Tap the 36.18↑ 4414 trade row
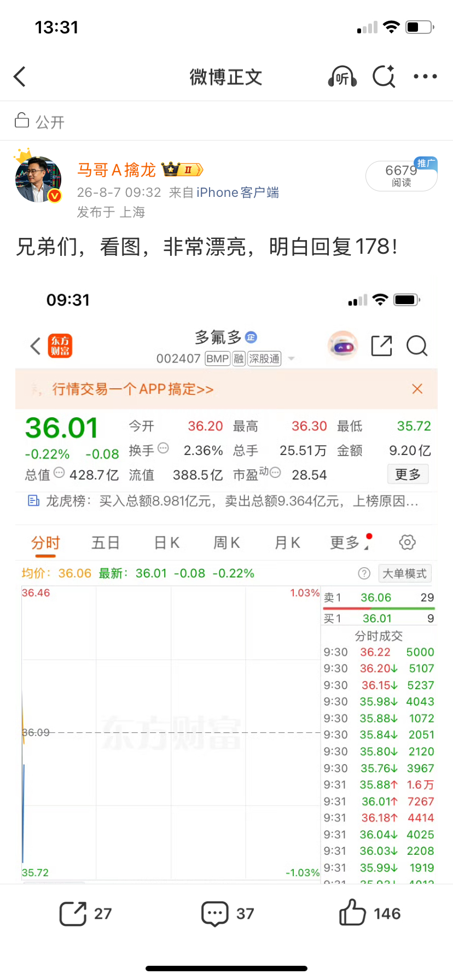This screenshot has width=453, height=980. point(379,818)
